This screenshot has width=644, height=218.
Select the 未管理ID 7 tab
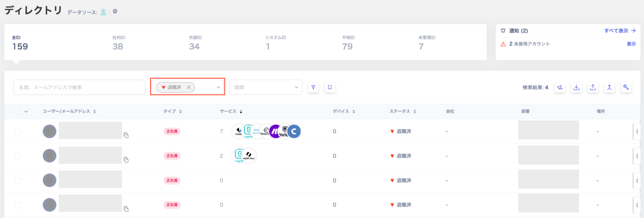pyautogui.click(x=427, y=43)
